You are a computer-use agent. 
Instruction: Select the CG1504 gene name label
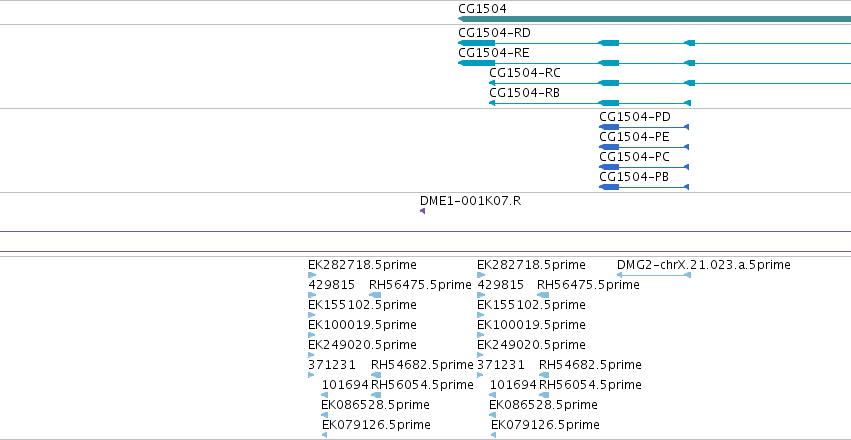pyautogui.click(x=482, y=9)
